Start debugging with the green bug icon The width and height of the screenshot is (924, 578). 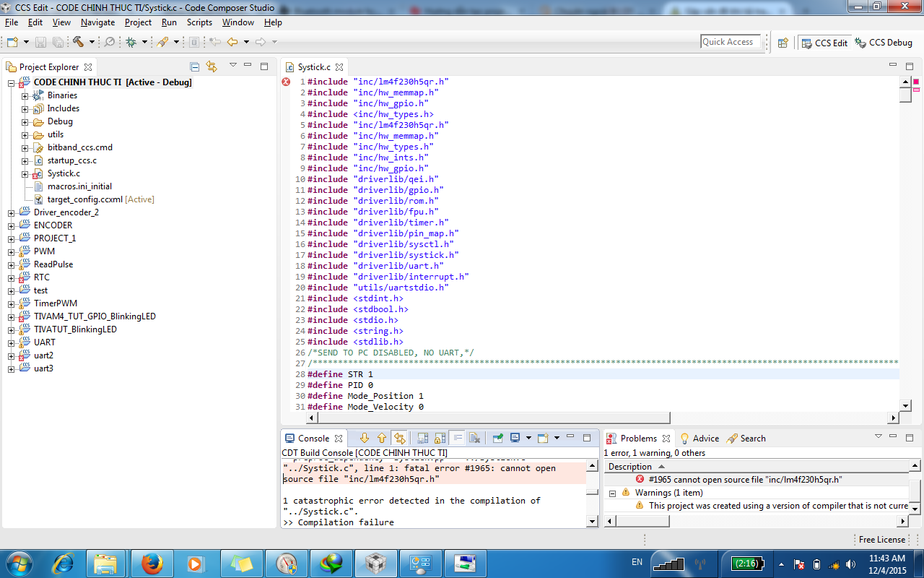coord(131,42)
